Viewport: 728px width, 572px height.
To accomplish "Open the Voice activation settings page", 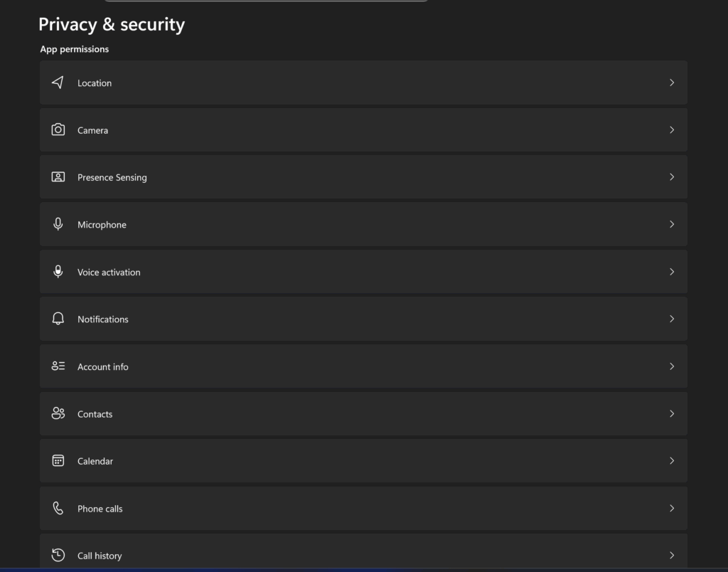I will (x=364, y=271).
